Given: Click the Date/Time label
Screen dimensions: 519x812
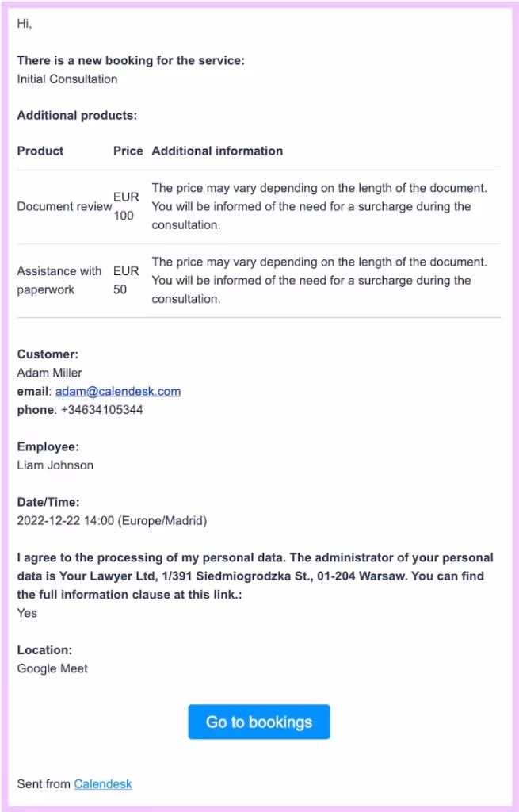Looking at the screenshot, I should [x=48, y=502].
